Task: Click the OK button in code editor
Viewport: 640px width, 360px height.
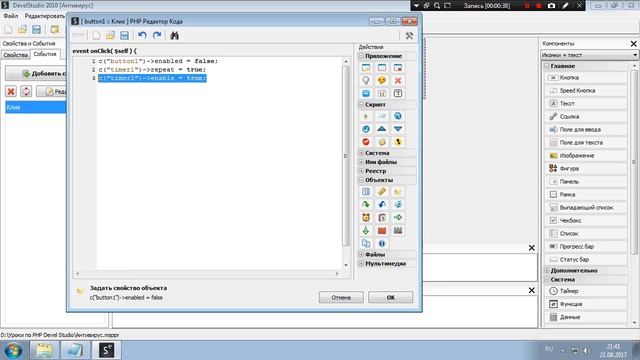Action: click(x=391, y=297)
